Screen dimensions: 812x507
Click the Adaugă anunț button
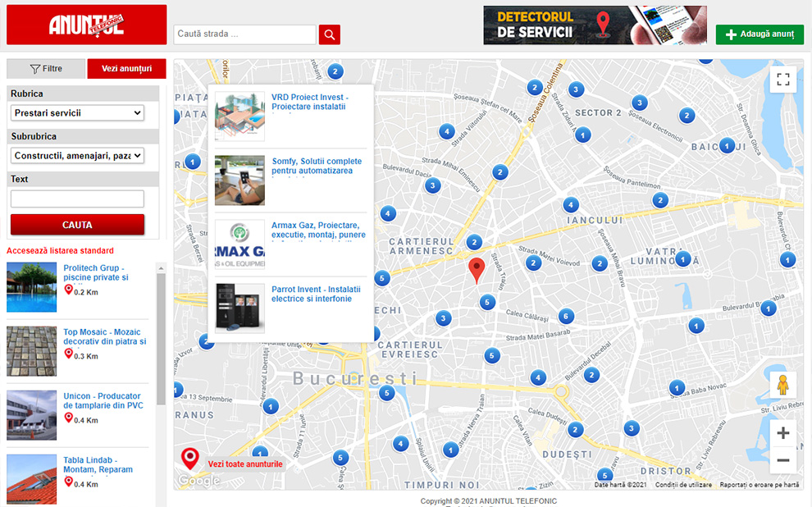[760, 34]
